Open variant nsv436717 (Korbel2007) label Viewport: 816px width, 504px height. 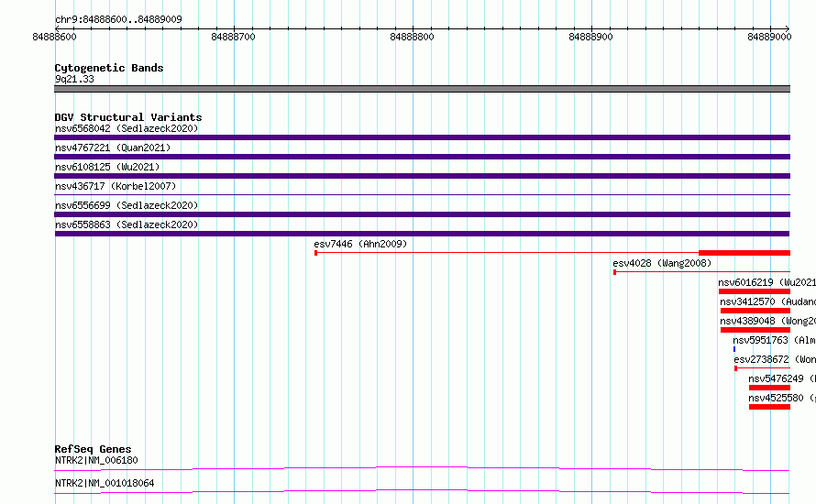coord(116,186)
